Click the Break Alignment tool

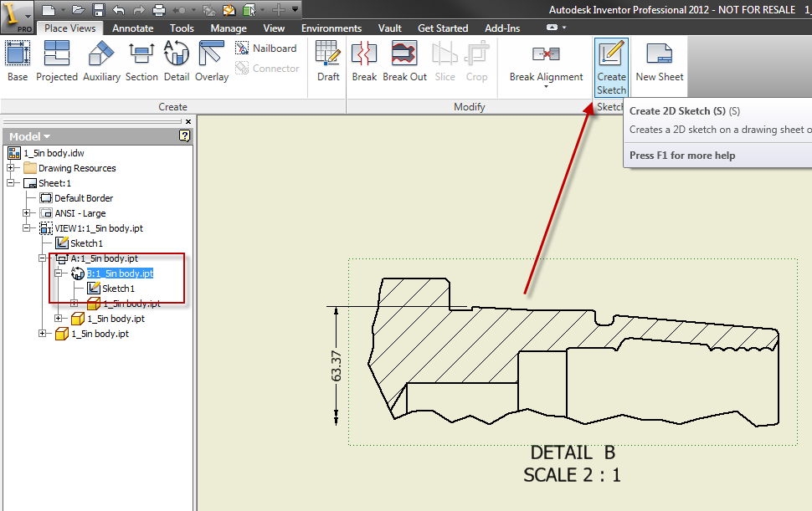tap(546, 62)
